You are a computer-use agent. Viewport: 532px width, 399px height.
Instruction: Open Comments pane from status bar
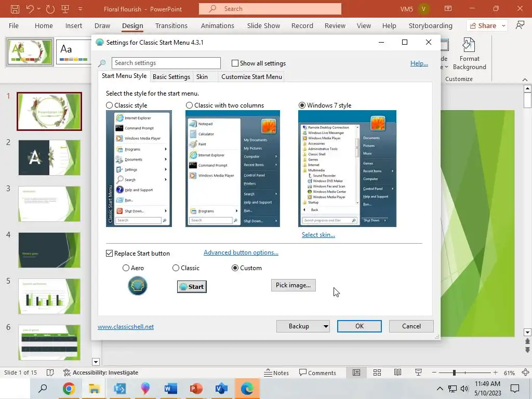317,373
